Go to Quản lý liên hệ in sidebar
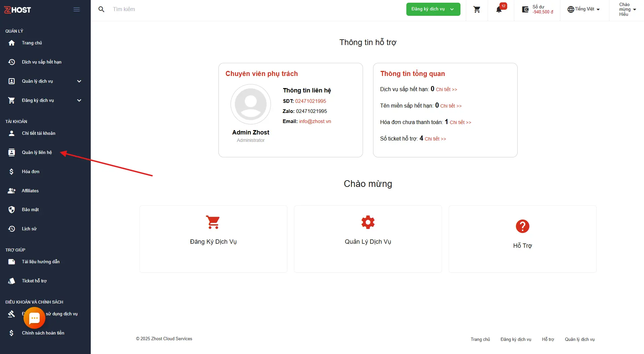This screenshot has width=644, height=354. tap(37, 153)
